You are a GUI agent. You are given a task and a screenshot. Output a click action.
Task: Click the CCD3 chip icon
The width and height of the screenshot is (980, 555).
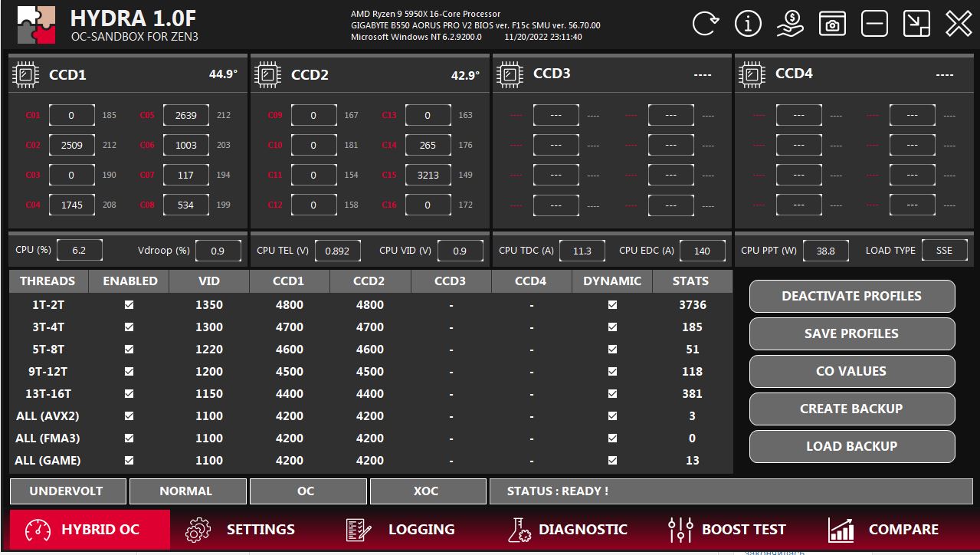click(510, 74)
